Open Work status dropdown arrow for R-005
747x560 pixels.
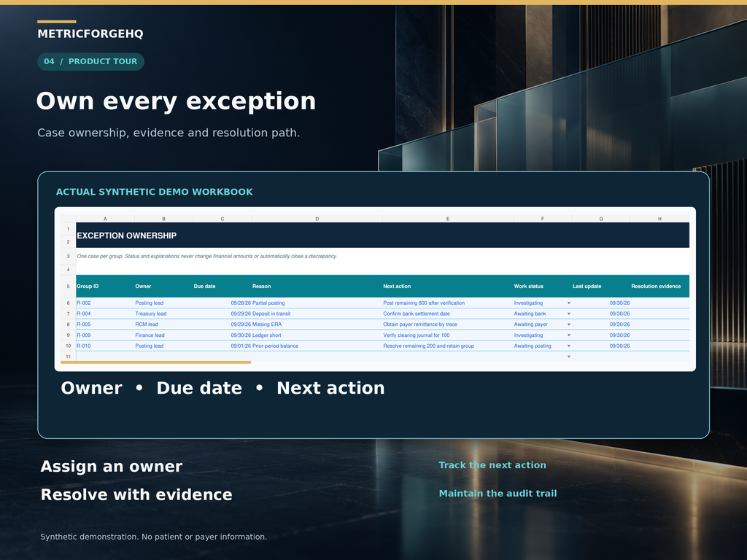(568, 324)
